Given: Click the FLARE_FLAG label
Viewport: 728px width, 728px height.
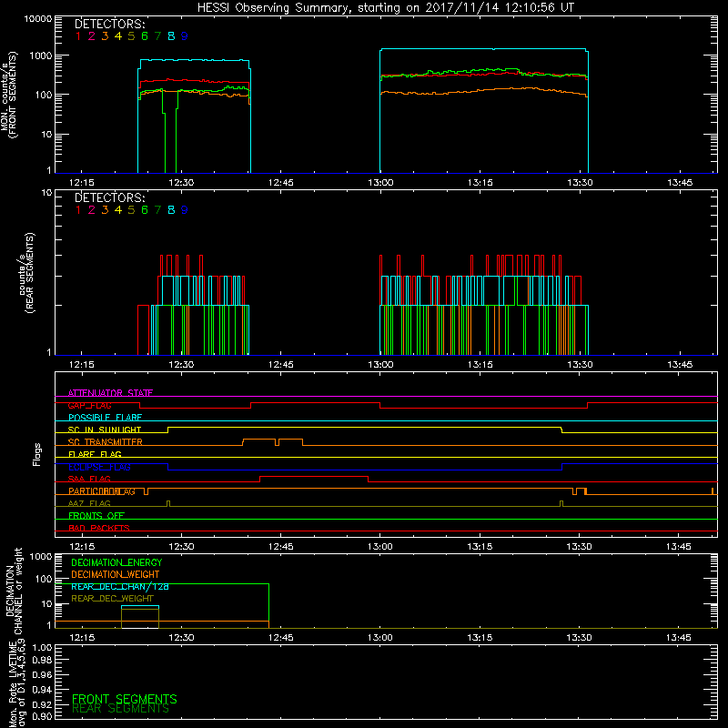Looking at the screenshot, I should (95, 454).
